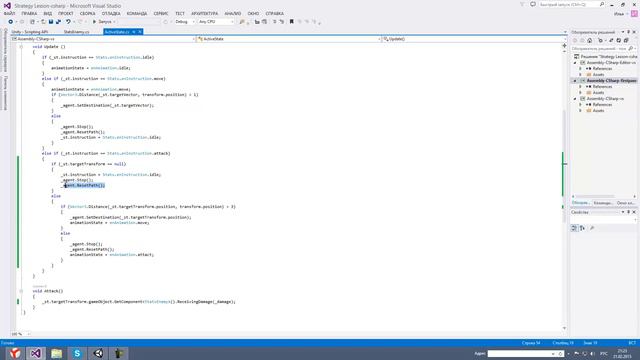
Task: Open the ПРОЕКТ menu
Action: click(66, 13)
